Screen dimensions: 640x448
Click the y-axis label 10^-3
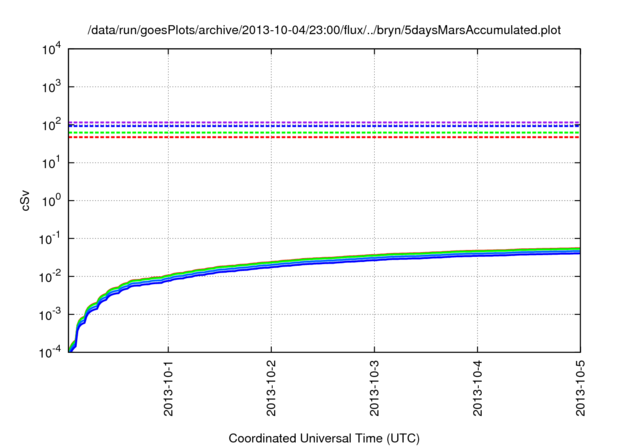coord(49,315)
